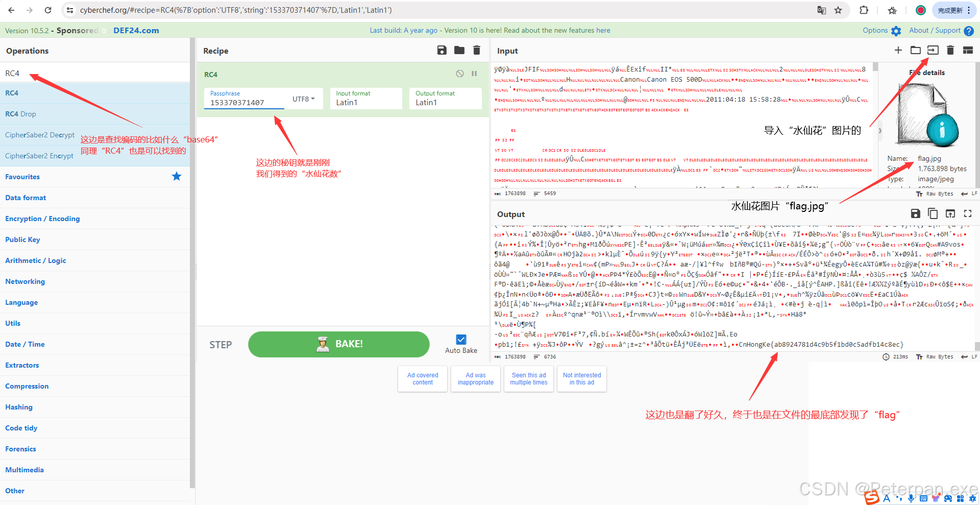The width and height of the screenshot is (980, 505).
Task: Toggle the Auto Bake checkbox
Action: pyautogui.click(x=461, y=340)
